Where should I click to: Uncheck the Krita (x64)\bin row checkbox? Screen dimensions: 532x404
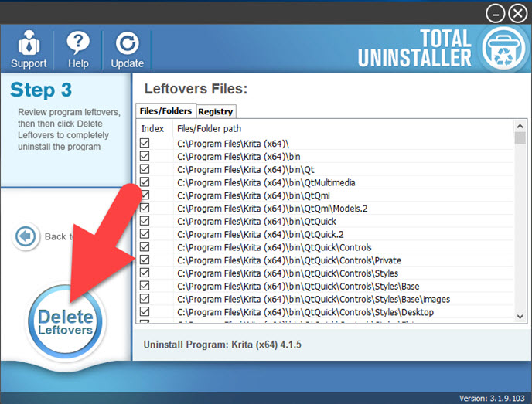coord(145,156)
